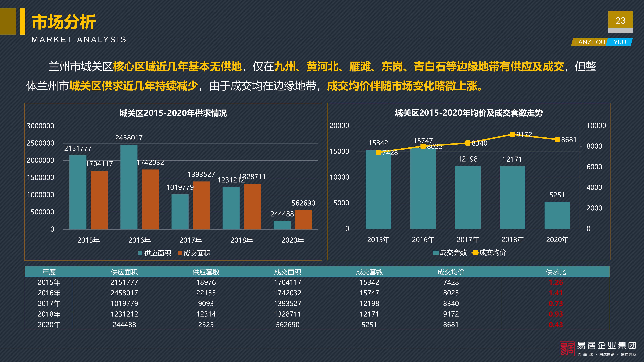Click the 供应套数 table header
This screenshot has width=644, height=362.
(206, 272)
